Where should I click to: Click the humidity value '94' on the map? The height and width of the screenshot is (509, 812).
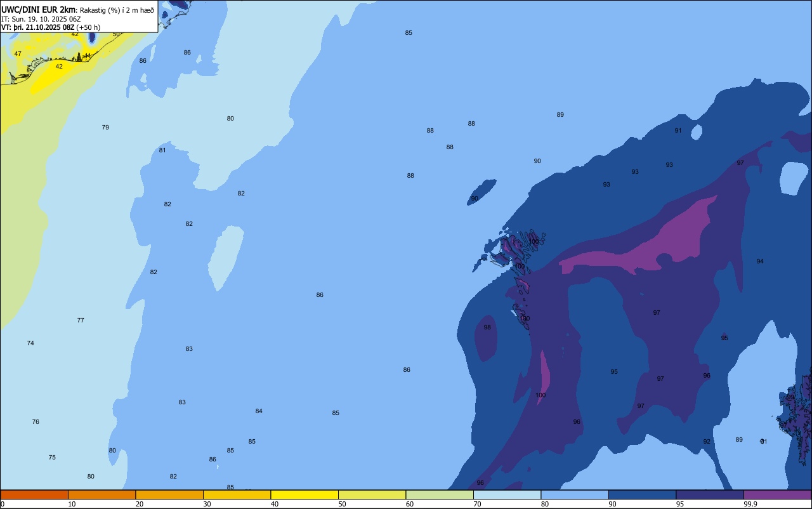point(760,261)
